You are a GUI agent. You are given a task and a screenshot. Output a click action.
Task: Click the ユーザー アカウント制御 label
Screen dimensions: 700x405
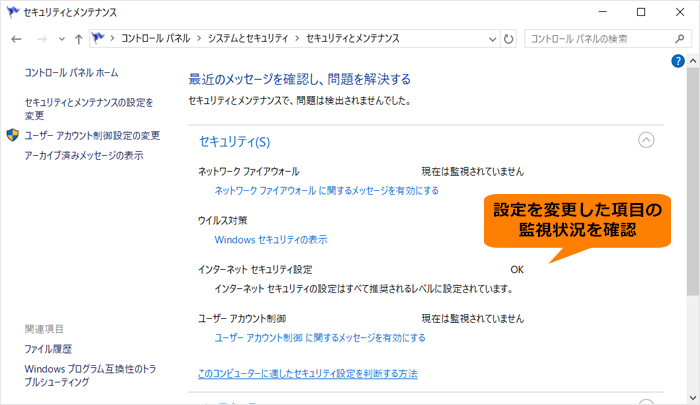coord(242,319)
